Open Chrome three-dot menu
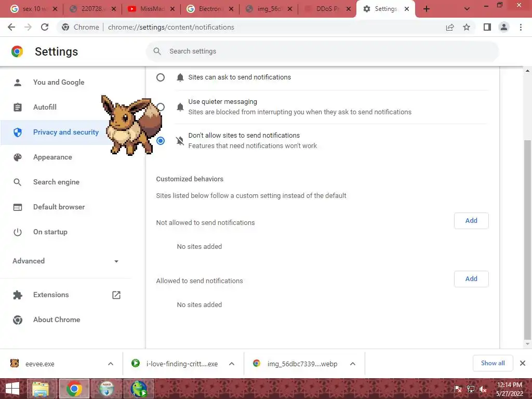Viewport: 532px width, 399px height. [521, 27]
